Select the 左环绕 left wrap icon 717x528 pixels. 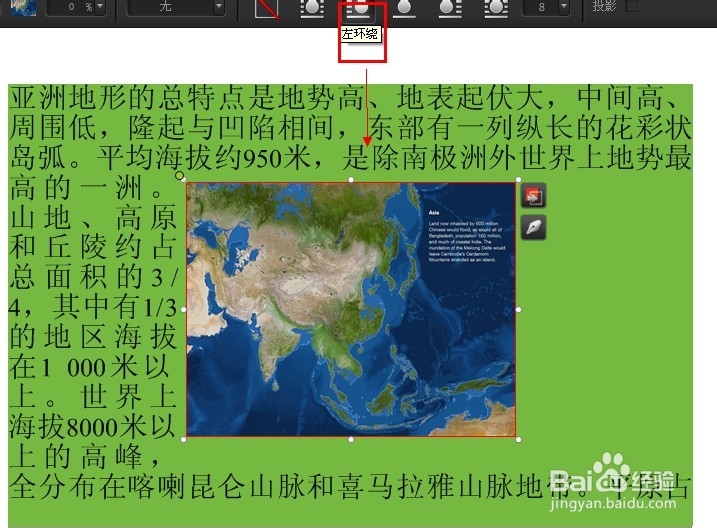coord(358,8)
